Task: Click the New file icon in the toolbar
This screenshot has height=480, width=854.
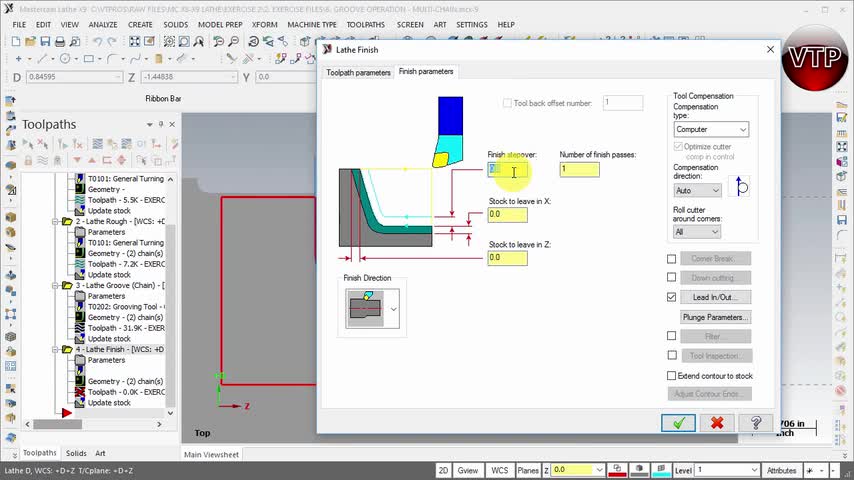Action: (x=16, y=41)
